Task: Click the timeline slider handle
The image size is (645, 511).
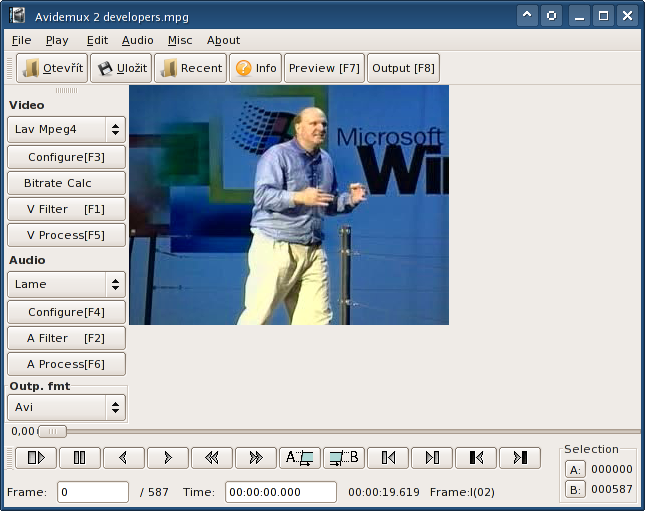Action: pos(52,431)
